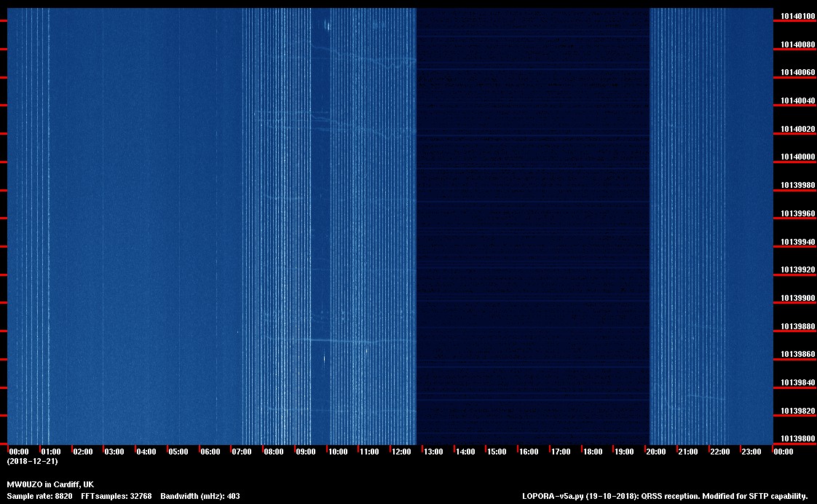This screenshot has width=817, height=504.
Task: Click the 07:00 time axis label
Action: click(x=242, y=452)
